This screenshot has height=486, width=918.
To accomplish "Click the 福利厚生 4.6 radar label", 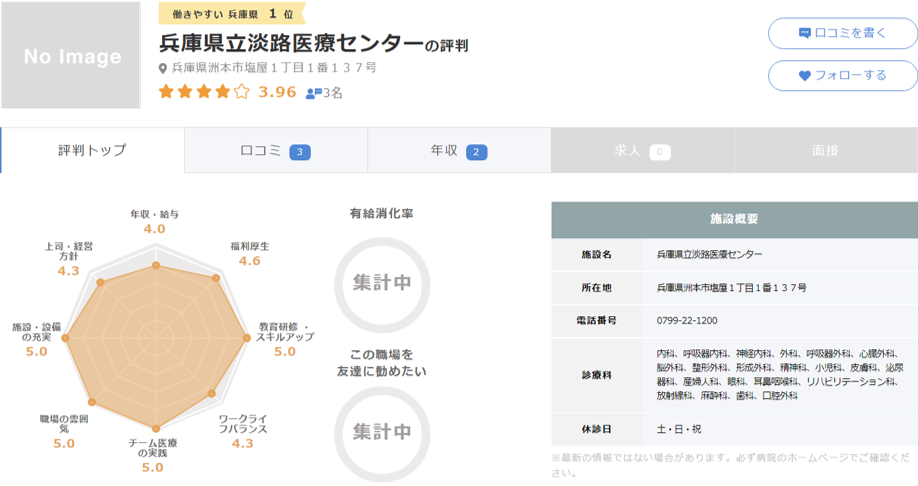I will (250, 254).
